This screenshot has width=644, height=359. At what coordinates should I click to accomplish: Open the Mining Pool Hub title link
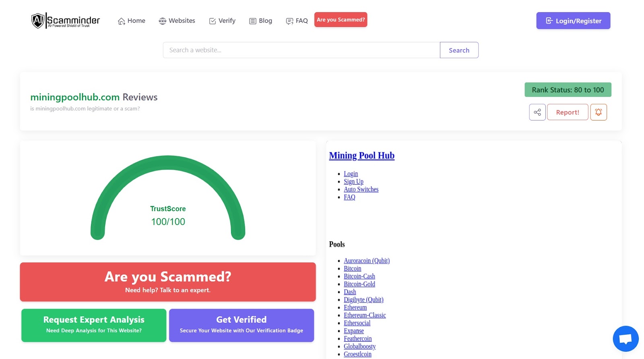coord(361,156)
